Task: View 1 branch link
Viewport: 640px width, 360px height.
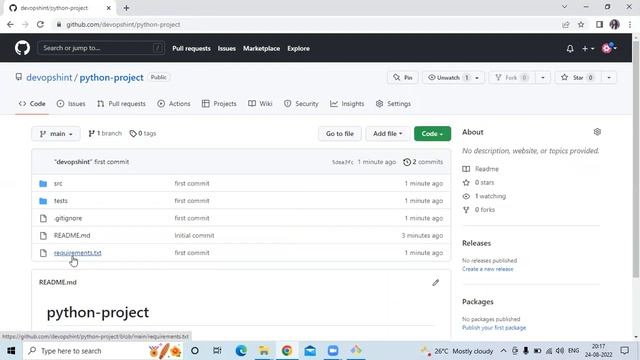Action: [x=105, y=133]
